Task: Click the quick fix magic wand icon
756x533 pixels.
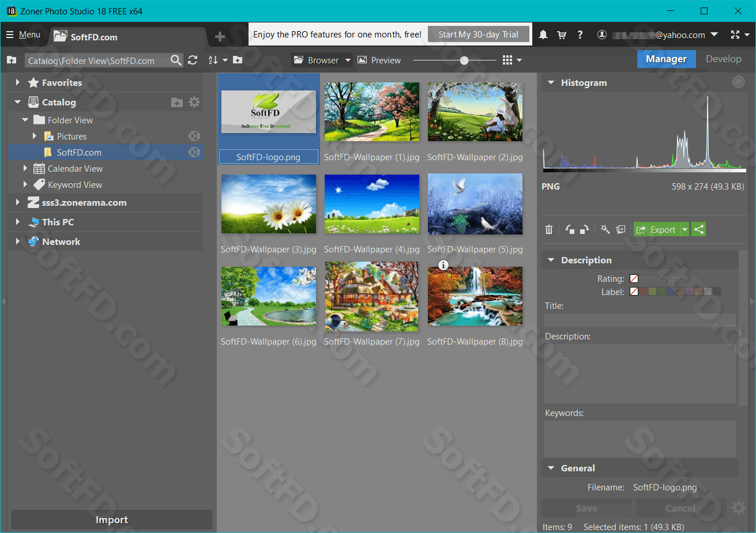Action: coord(605,229)
